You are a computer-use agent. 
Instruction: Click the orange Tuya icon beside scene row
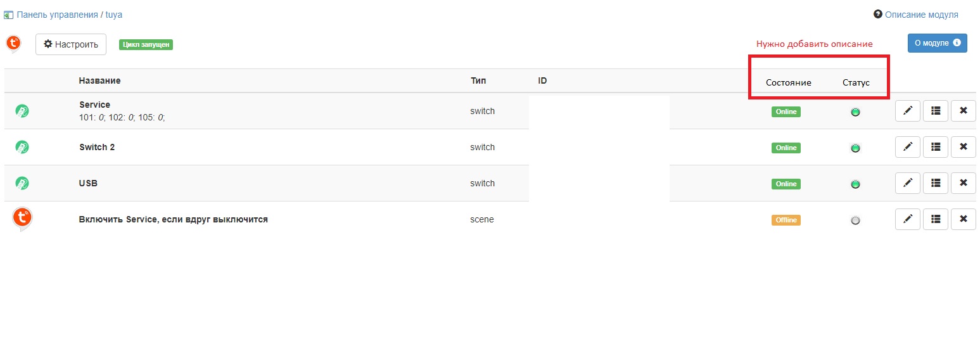tap(22, 218)
